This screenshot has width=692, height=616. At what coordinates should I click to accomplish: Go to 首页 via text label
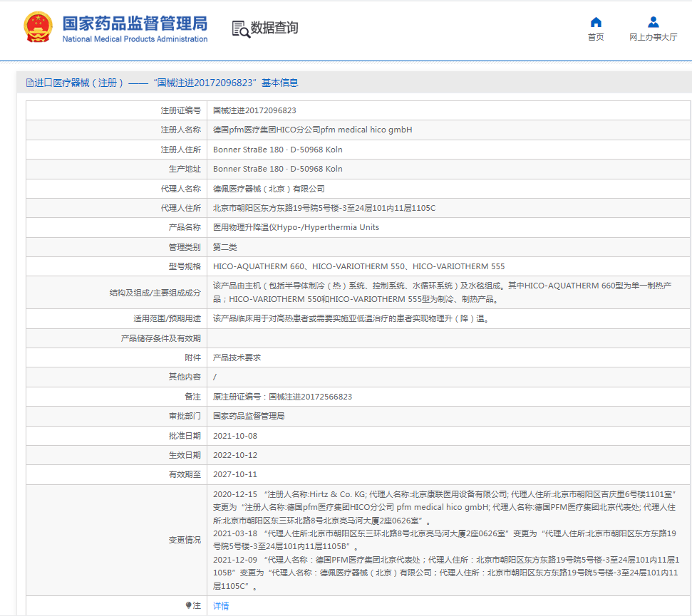click(596, 38)
